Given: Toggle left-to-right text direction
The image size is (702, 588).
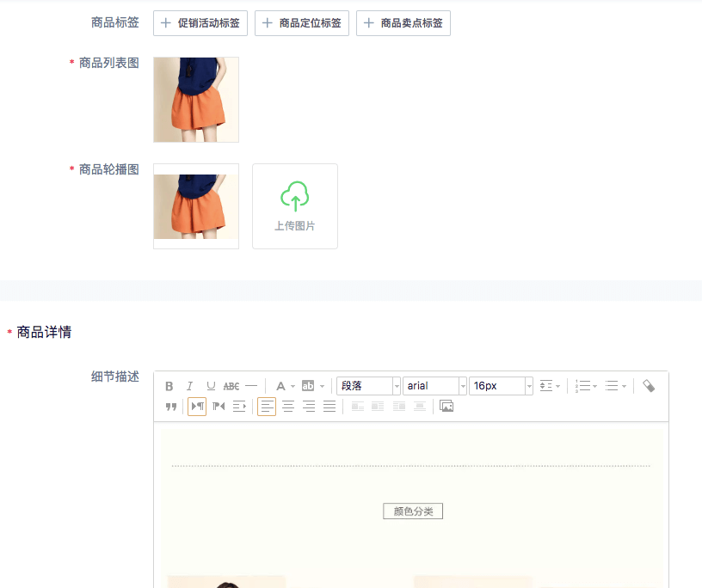Looking at the screenshot, I should (x=197, y=407).
